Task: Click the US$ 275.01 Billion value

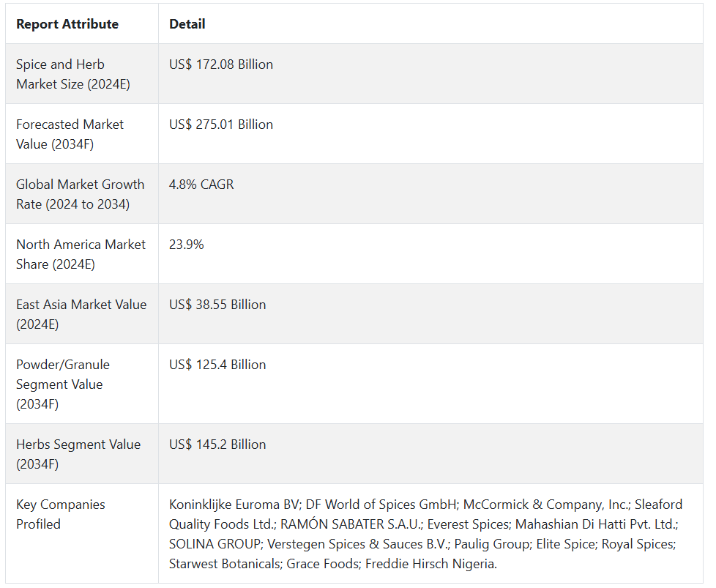Action: coord(221,124)
